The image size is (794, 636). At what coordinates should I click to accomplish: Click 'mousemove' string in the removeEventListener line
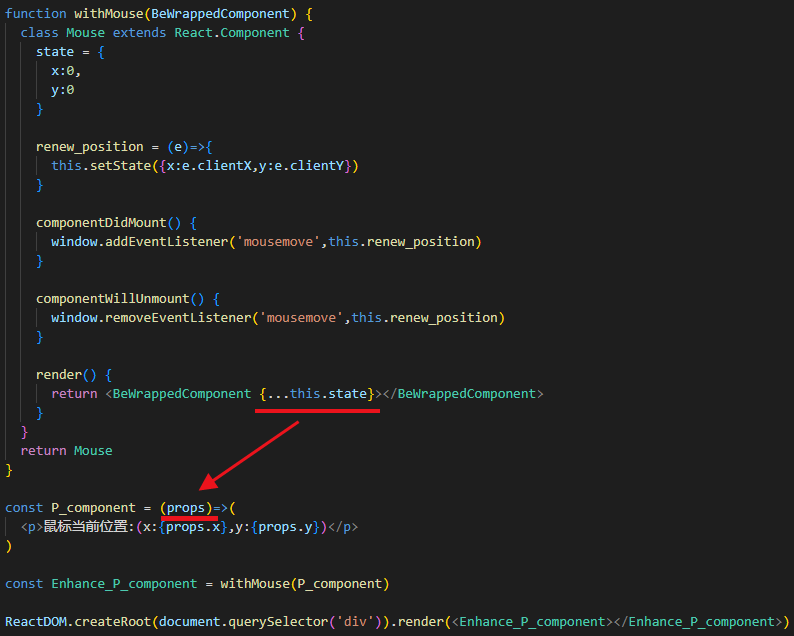coord(301,318)
